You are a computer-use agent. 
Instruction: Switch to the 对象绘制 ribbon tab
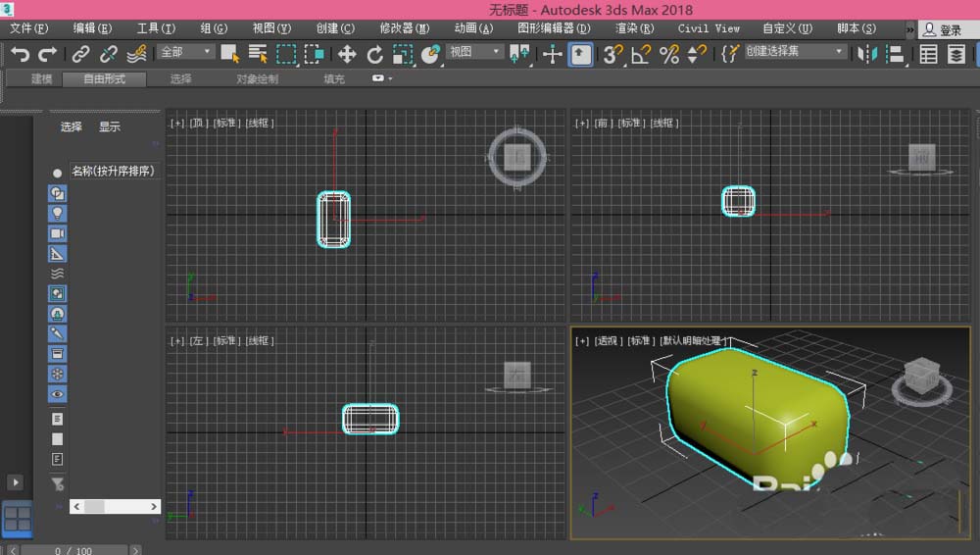257,78
